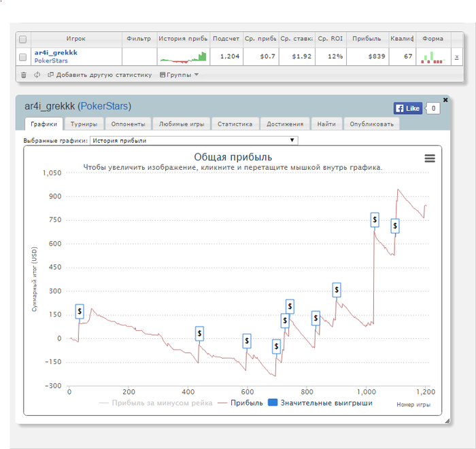The image size is (476, 449).
Task: Open the chart hamburger menu icon
Action: 430,158
